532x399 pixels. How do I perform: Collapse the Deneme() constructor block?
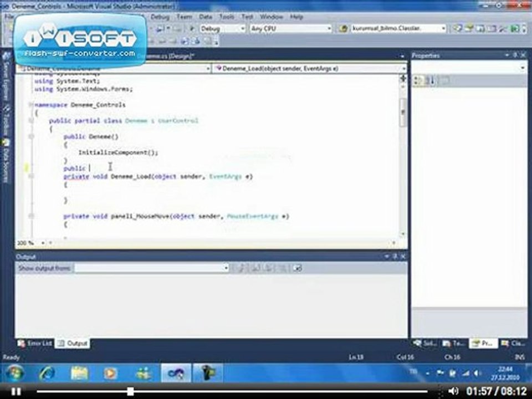point(31,137)
